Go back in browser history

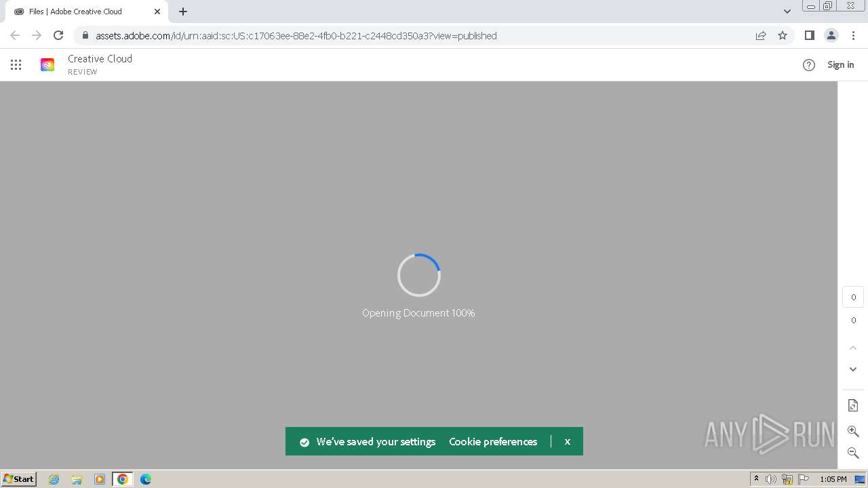(15, 35)
